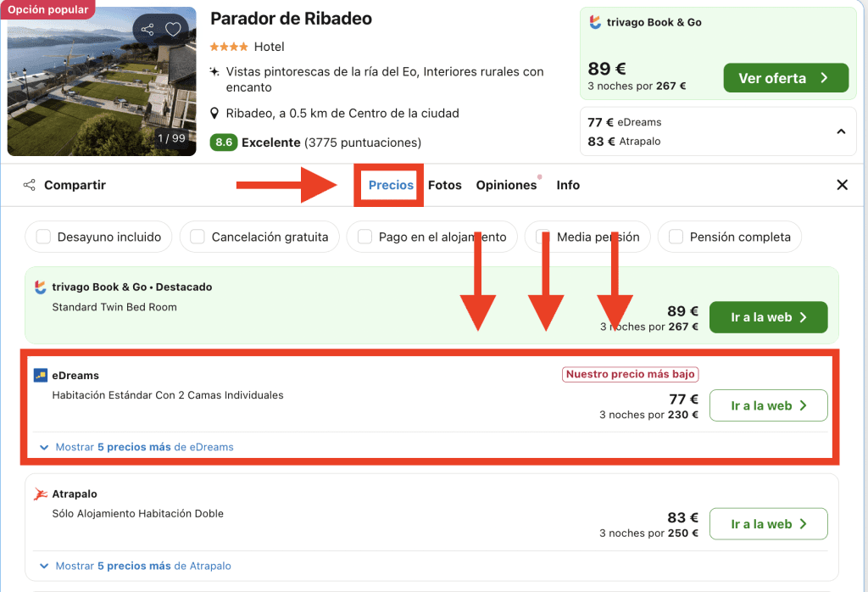Enable the Desayuno incluido filter
The width and height of the screenshot is (868, 592).
point(43,237)
